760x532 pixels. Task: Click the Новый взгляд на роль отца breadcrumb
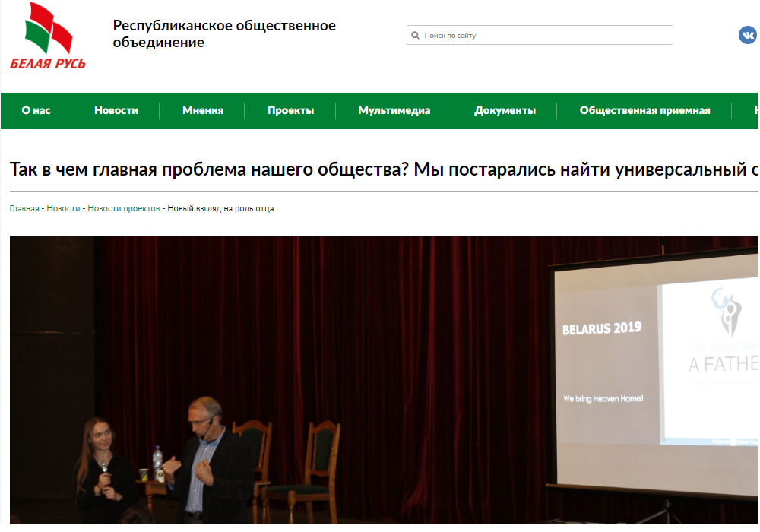point(220,207)
